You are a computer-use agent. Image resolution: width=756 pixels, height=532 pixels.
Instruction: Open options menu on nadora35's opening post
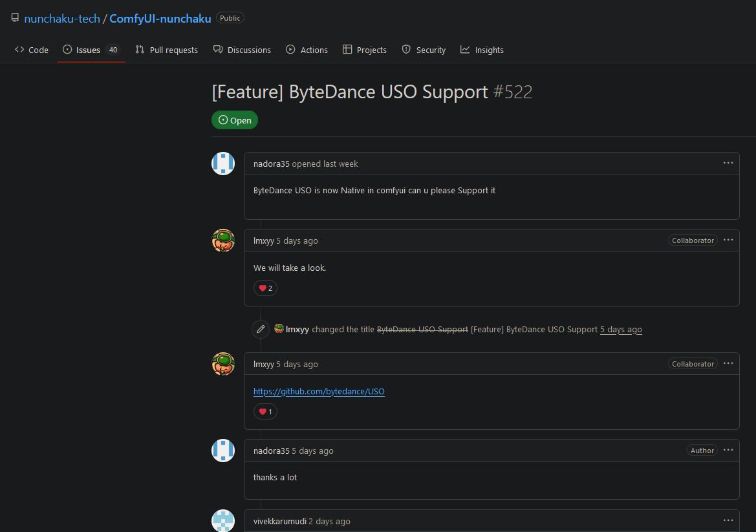point(728,163)
